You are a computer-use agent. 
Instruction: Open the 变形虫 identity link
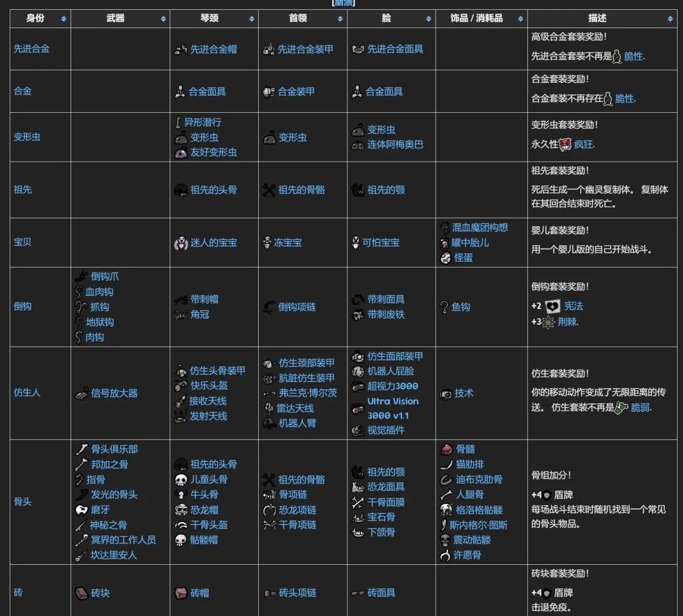tap(27, 137)
